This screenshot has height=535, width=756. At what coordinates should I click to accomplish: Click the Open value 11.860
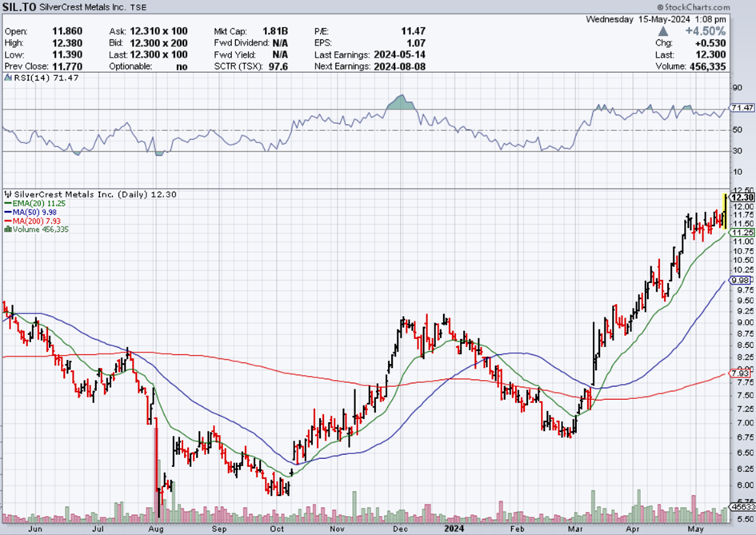pos(67,31)
